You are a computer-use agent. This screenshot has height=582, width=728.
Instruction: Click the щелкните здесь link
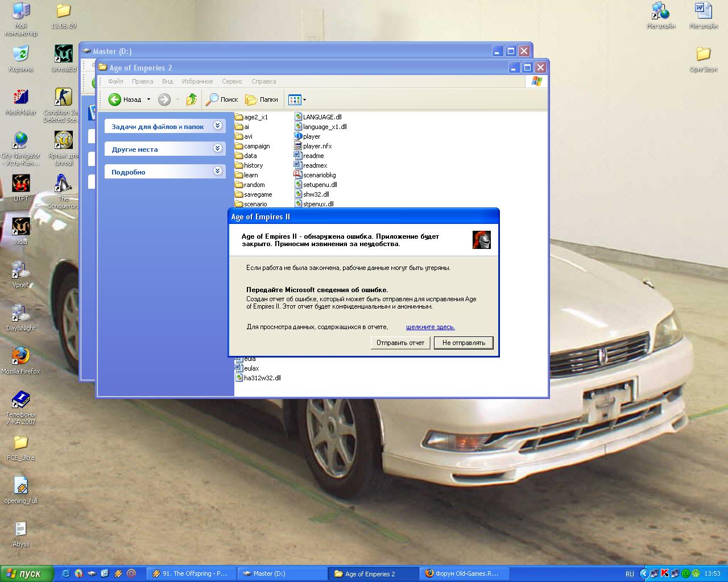pos(430,327)
